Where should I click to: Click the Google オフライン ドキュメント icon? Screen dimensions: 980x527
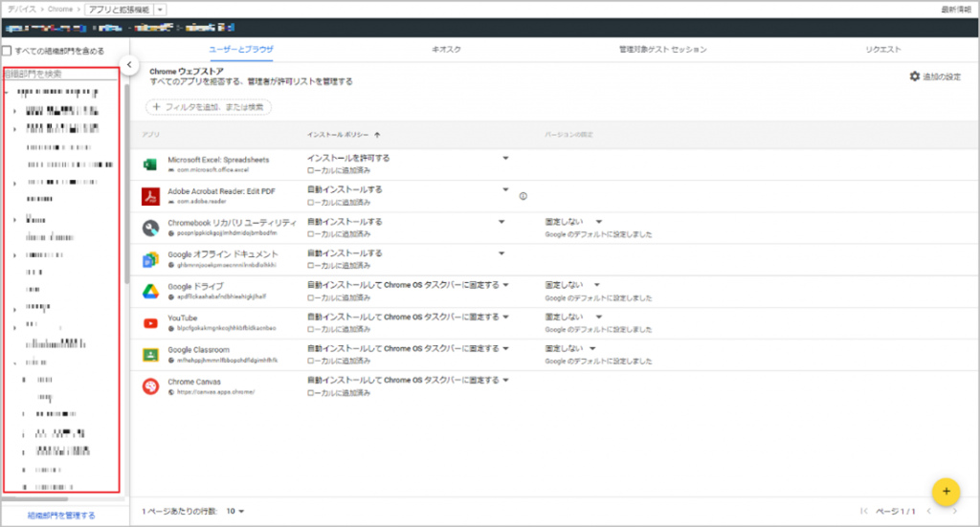pos(150,260)
